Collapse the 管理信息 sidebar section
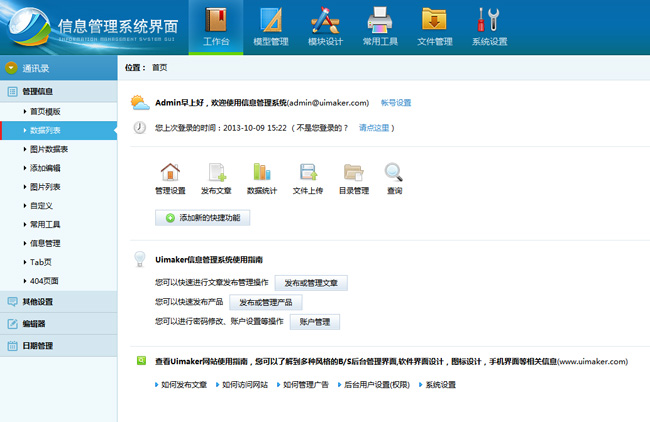The image size is (650, 422). [58, 92]
